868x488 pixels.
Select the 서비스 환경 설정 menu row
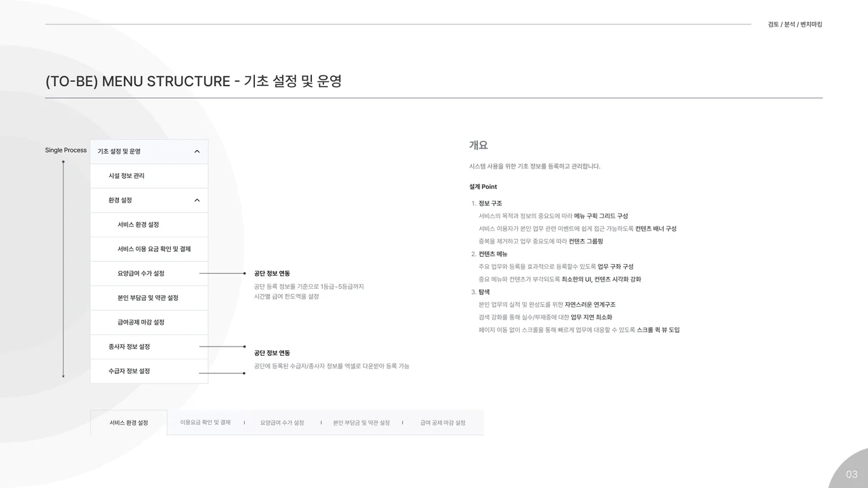(x=149, y=225)
